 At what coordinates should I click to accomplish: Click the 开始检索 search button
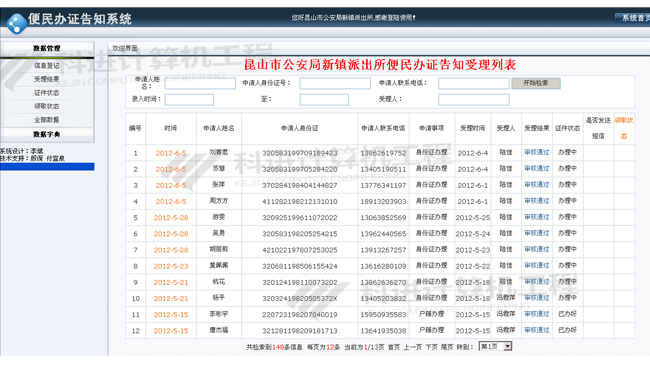536,83
